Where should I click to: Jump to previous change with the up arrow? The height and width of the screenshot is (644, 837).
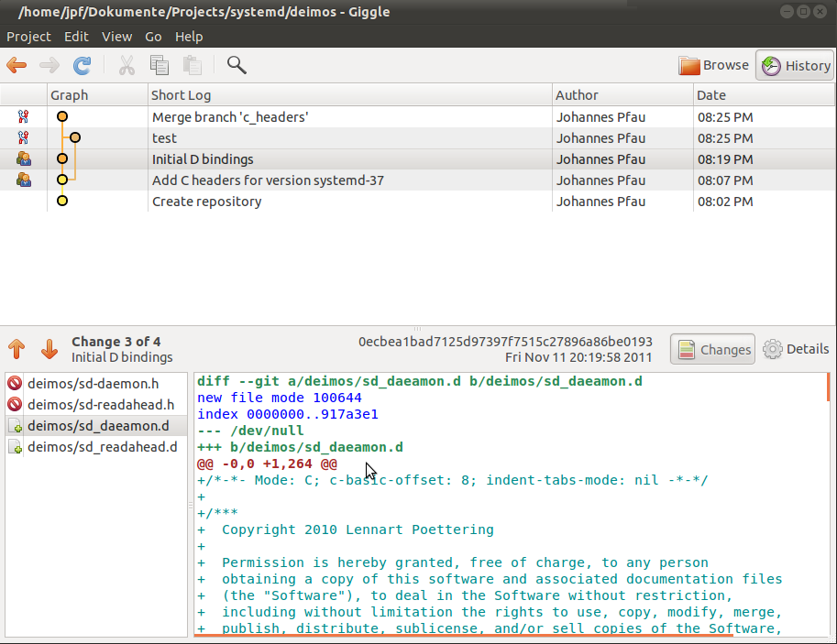coord(17,349)
